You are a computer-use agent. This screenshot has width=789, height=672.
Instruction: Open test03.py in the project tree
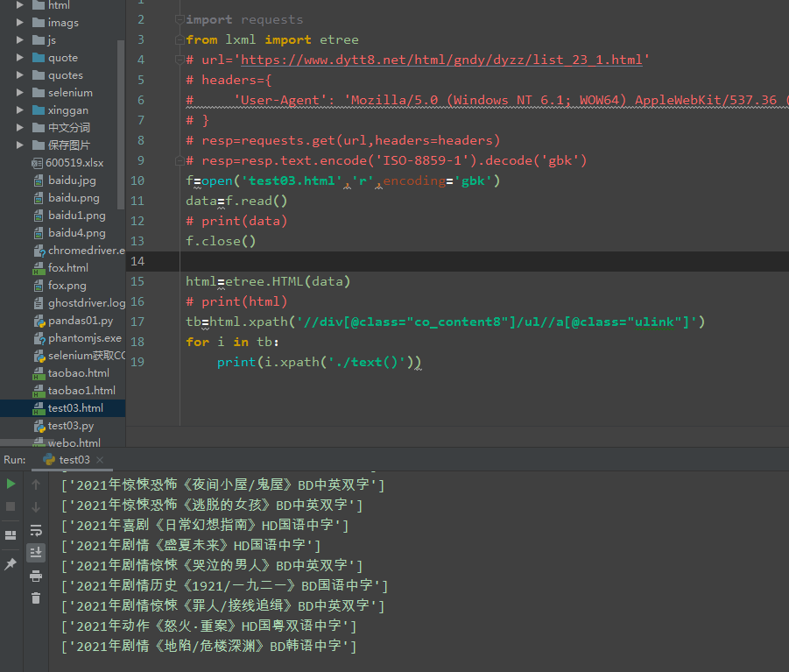[70, 426]
